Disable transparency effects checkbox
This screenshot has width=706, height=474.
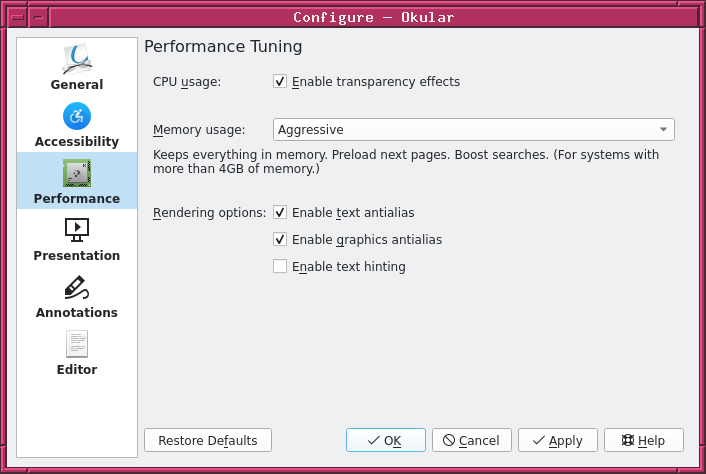coord(280,82)
